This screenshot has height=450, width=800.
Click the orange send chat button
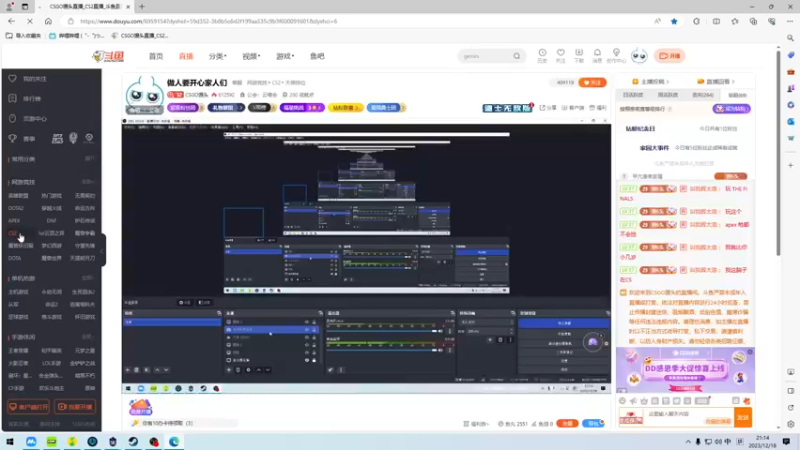742,417
